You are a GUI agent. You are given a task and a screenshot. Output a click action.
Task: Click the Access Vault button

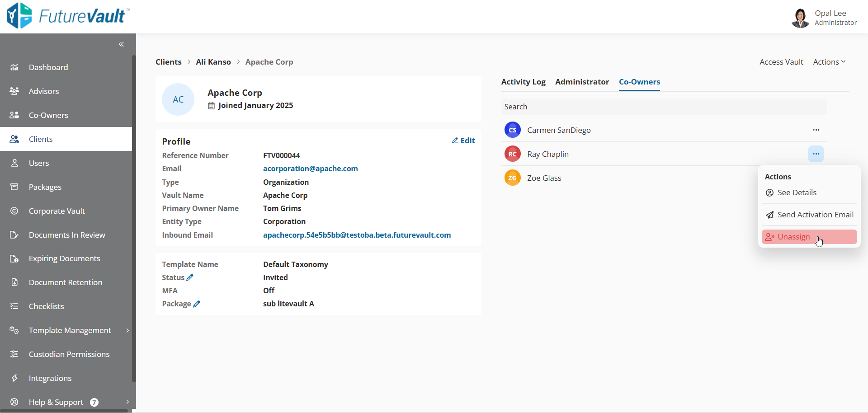(781, 62)
